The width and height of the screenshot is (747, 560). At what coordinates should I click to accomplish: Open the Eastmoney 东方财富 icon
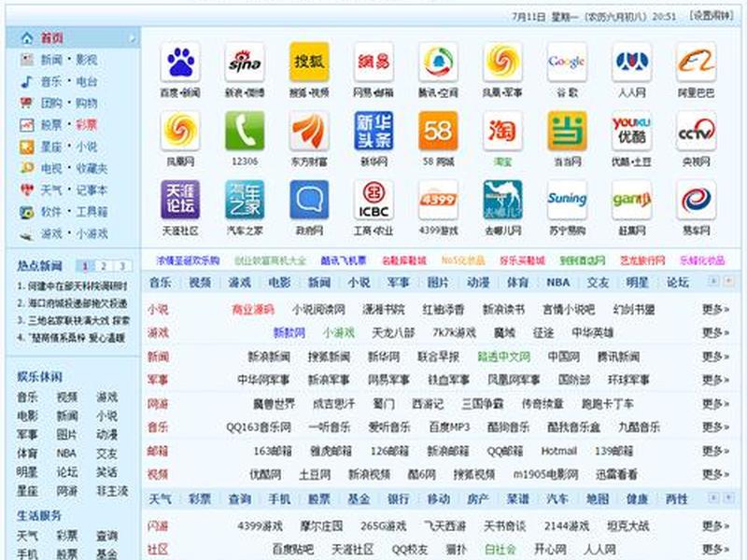tap(309, 131)
